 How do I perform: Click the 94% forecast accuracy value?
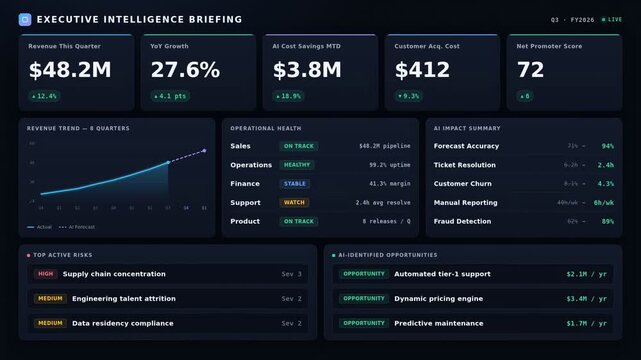607,146
